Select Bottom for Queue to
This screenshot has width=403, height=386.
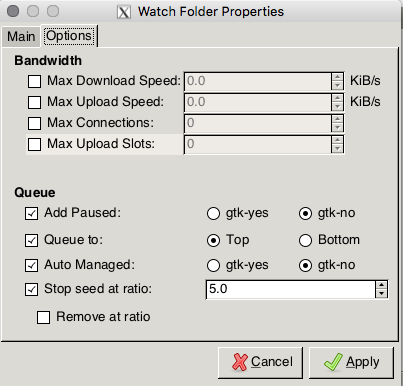coord(305,240)
